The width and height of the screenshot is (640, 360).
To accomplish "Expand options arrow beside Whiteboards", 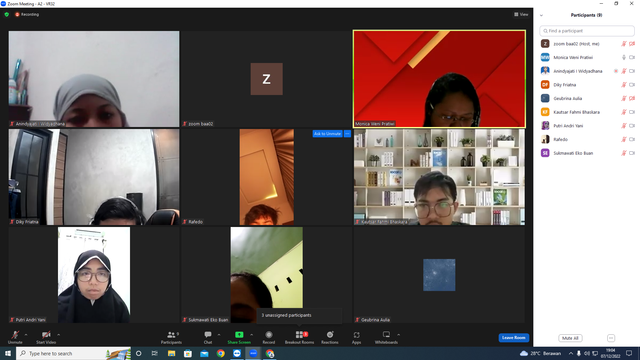I will click(x=398, y=335).
